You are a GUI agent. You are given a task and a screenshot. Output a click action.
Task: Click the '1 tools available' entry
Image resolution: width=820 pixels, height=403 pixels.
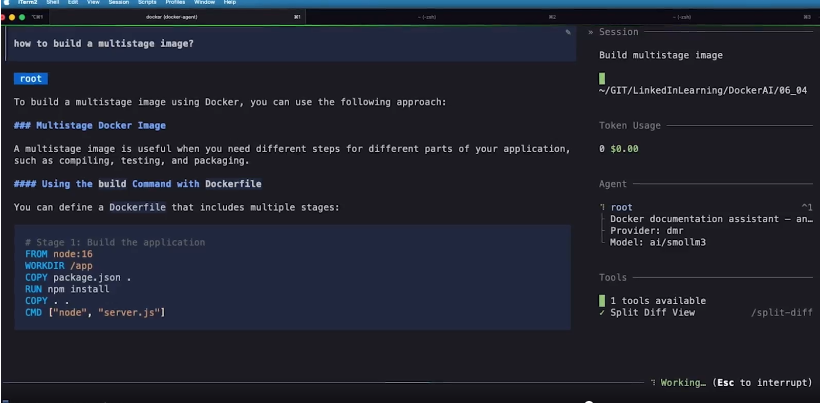point(658,301)
